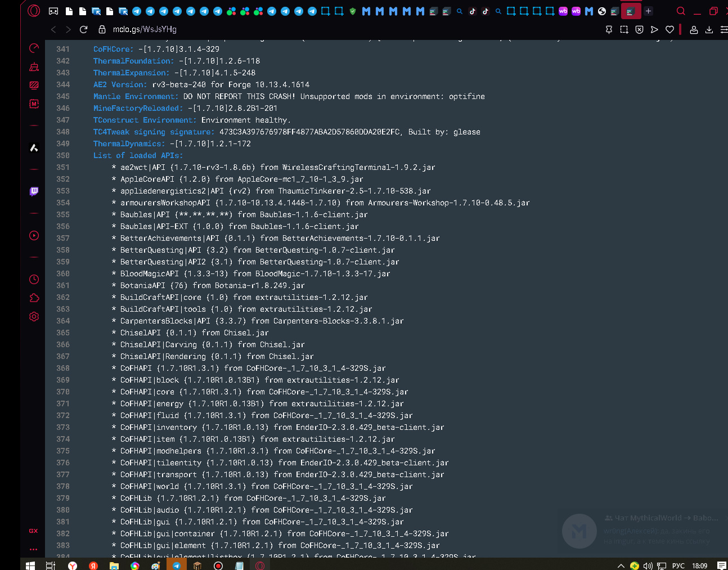The width and height of the screenshot is (728, 570).
Task: Reload the mclo.gs page
Action: 83,29
